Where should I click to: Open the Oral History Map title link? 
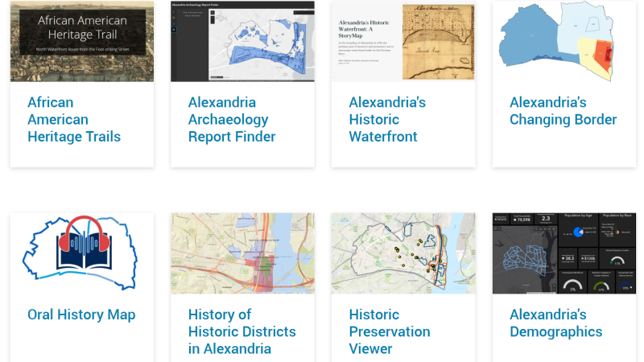point(81,315)
